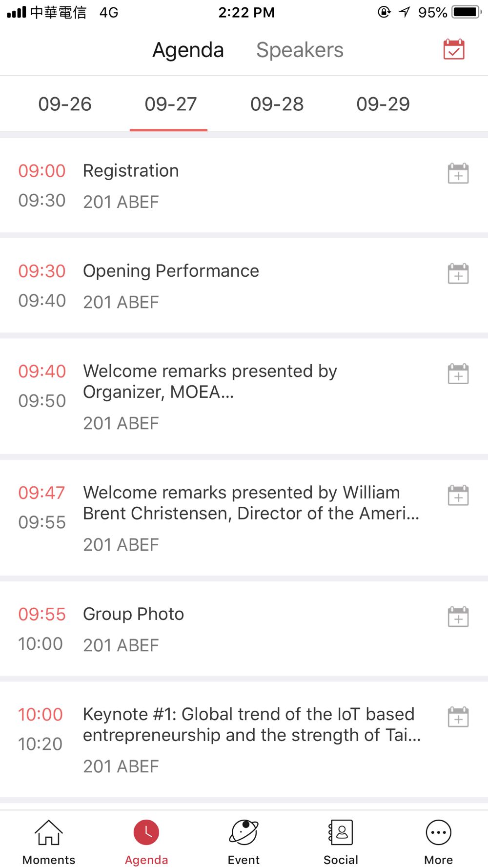Tap the Agenda clock icon in bottom bar
This screenshot has height=868, width=488.
coord(146,832)
